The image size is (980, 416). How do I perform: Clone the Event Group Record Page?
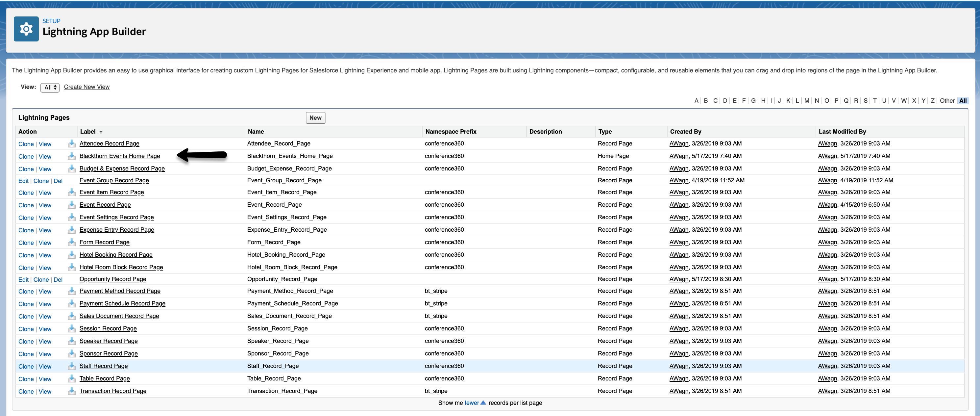pyautogui.click(x=41, y=181)
